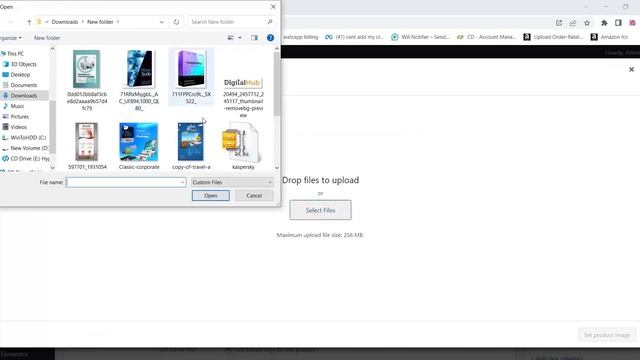Bookmark this page star icon
The width and height of the screenshot is (640, 360).
pos(587,23)
